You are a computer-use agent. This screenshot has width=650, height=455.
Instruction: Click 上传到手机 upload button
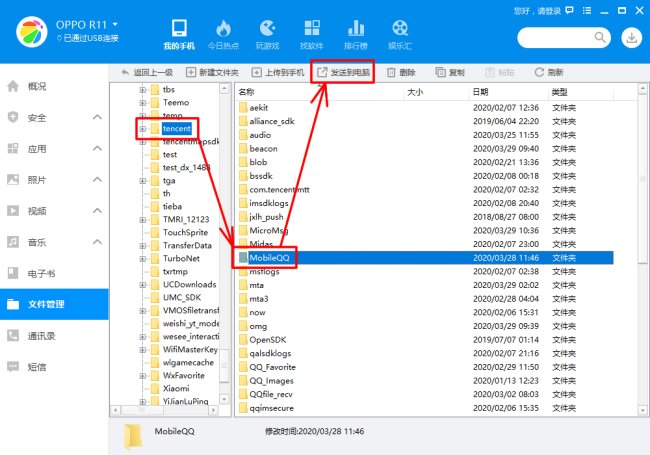click(x=279, y=73)
